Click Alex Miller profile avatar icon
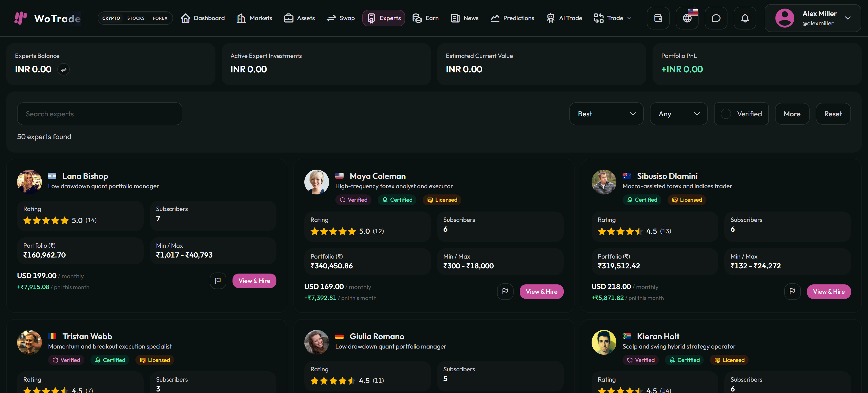 point(785,18)
